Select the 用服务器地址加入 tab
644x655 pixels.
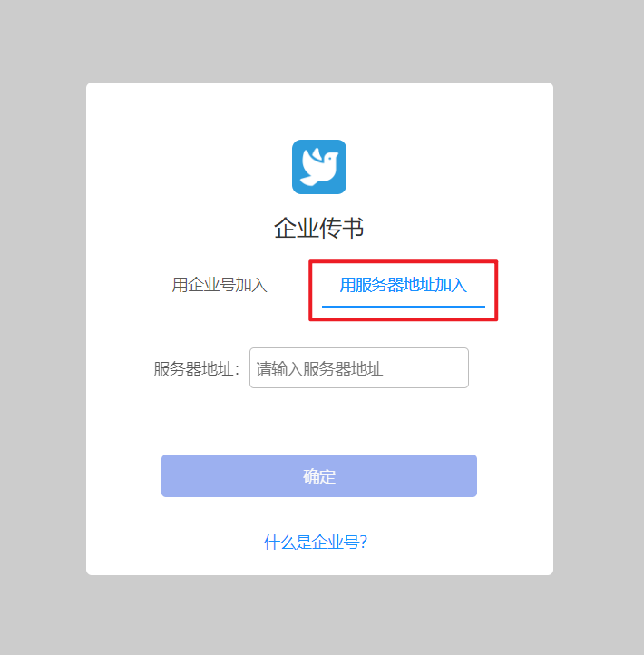pyautogui.click(x=403, y=285)
